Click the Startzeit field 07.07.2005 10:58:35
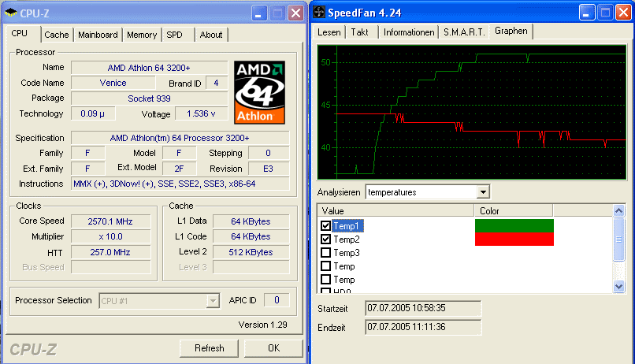 point(423,308)
